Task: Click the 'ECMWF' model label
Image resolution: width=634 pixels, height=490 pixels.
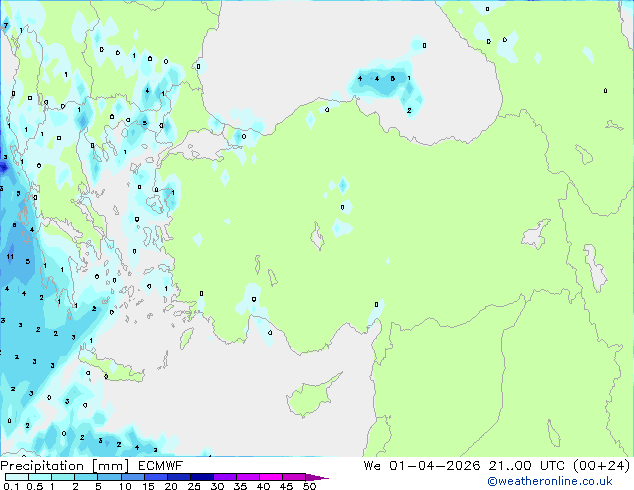Action: coord(161,466)
